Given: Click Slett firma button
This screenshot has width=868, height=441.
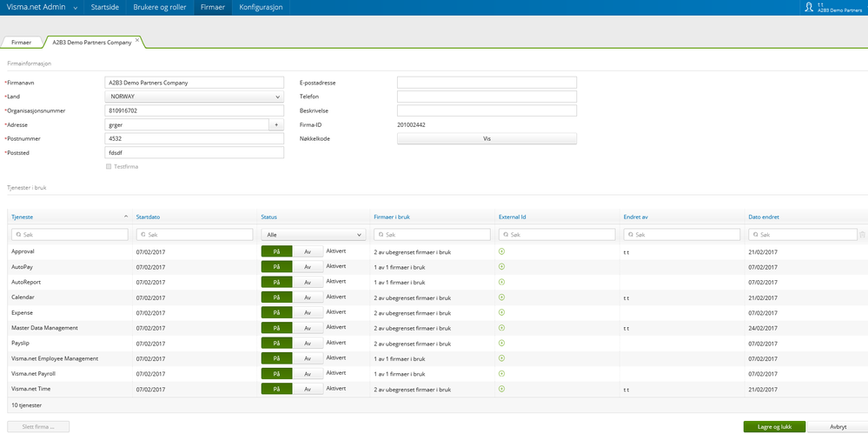Looking at the screenshot, I should pos(38,426).
